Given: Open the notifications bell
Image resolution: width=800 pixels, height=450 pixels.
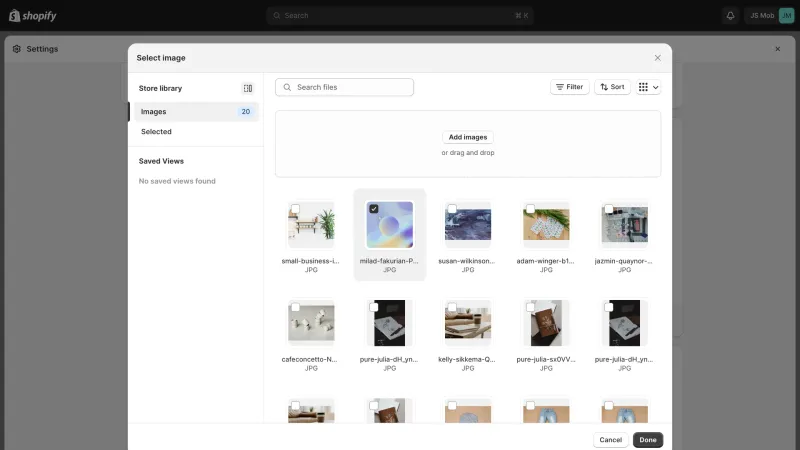Looking at the screenshot, I should pyautogui.click(x=730, y=15).
